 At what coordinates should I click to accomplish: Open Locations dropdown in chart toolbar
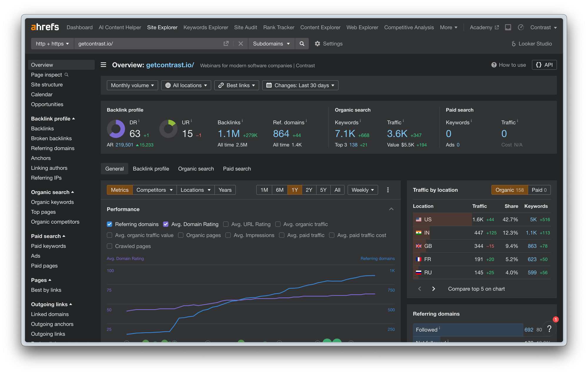196,190
